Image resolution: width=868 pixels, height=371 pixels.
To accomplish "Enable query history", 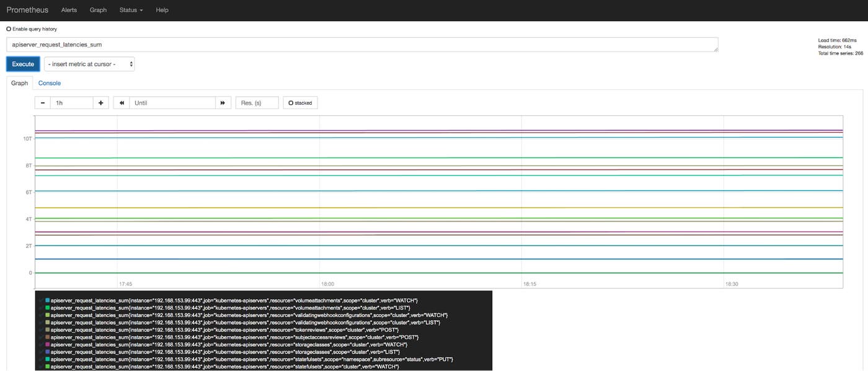I will click(x=9, y=29).
